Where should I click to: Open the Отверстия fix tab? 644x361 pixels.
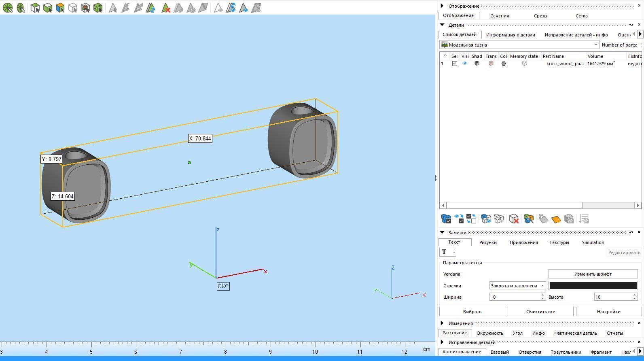click(530, 352)
